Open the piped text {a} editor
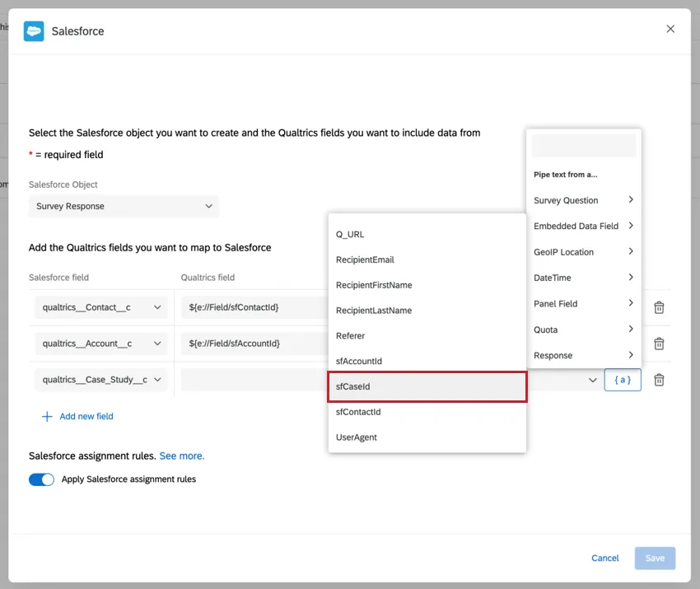Image resolution: width=700 pixels, height=589 pixels. tap(623, 379)
